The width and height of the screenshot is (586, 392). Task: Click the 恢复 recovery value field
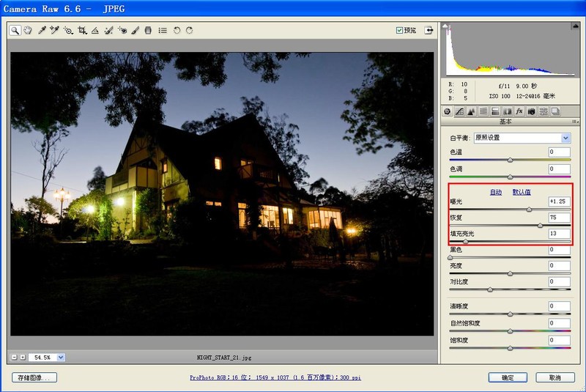[x=559, y=218]
